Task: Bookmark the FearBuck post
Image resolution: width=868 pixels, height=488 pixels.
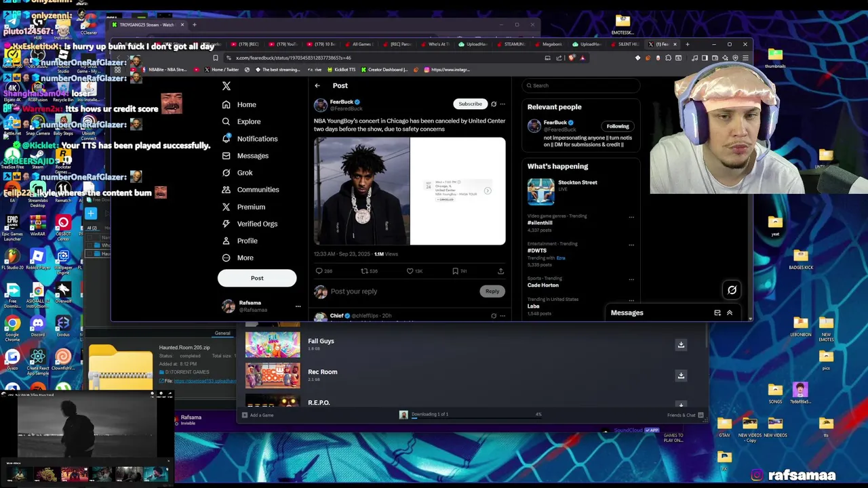Action: coord(456,271)
